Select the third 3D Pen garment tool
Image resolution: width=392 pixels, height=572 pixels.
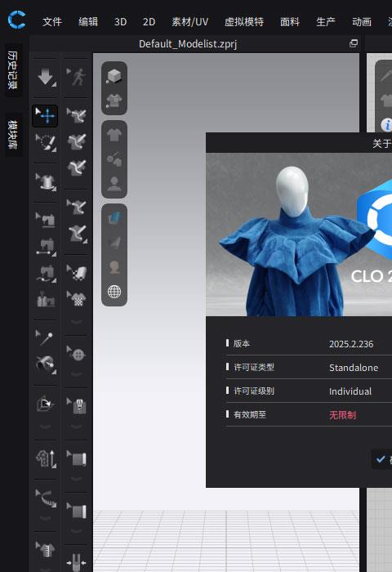[77, 168]
